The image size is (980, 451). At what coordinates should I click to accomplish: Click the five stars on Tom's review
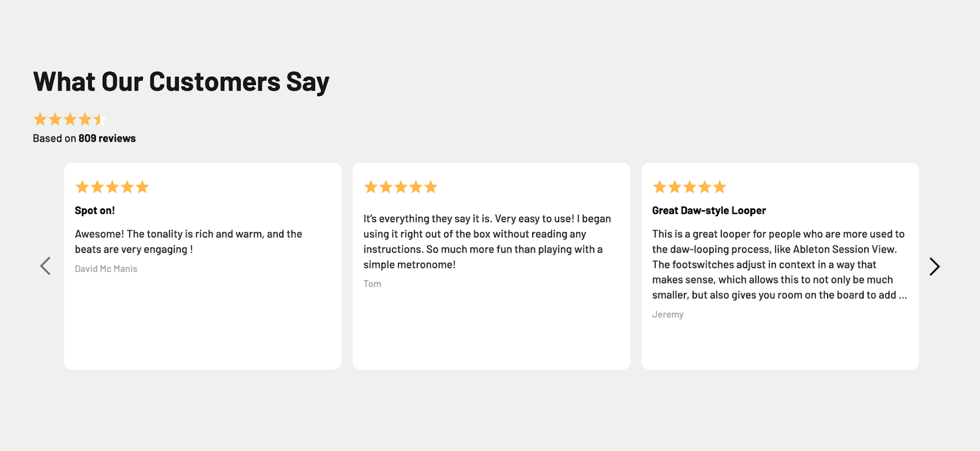click(x=401, y=187)
